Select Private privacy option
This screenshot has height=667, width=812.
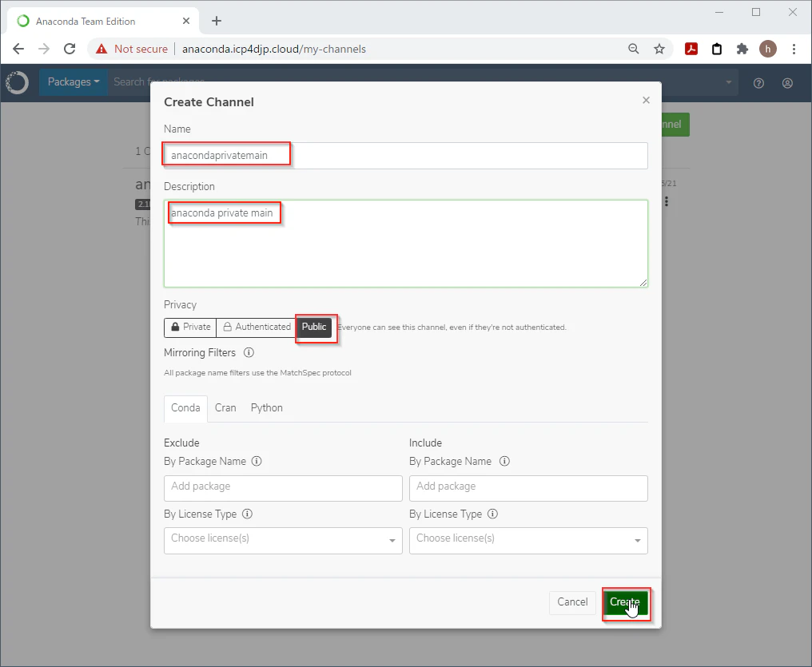pos(190,327)
